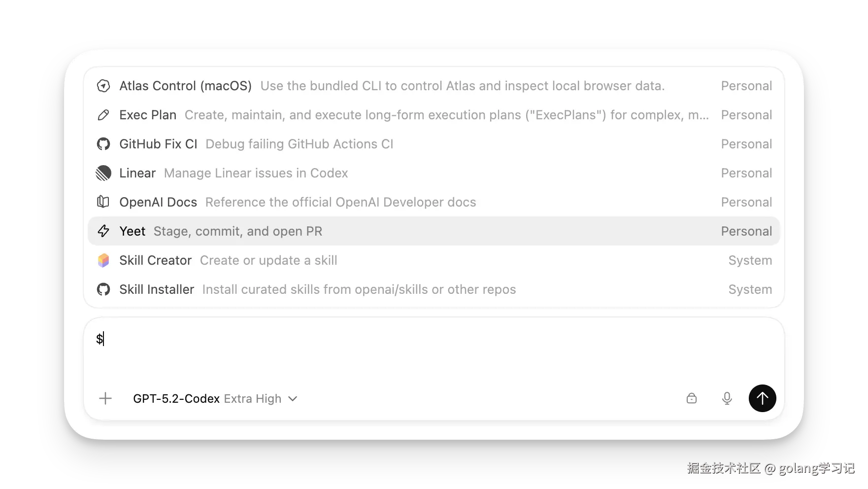Choose the Yeet skill entry
868x489 pixels.
pos(133,231)
